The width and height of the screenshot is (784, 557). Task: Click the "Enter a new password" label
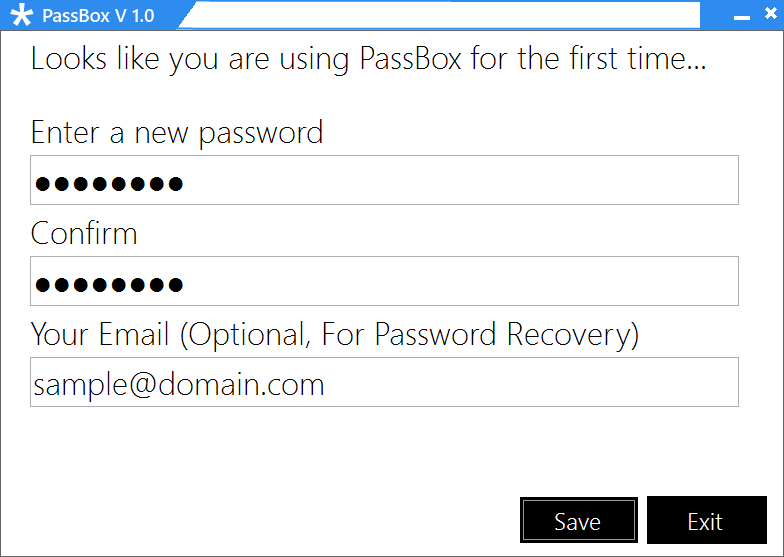point(177,132)
